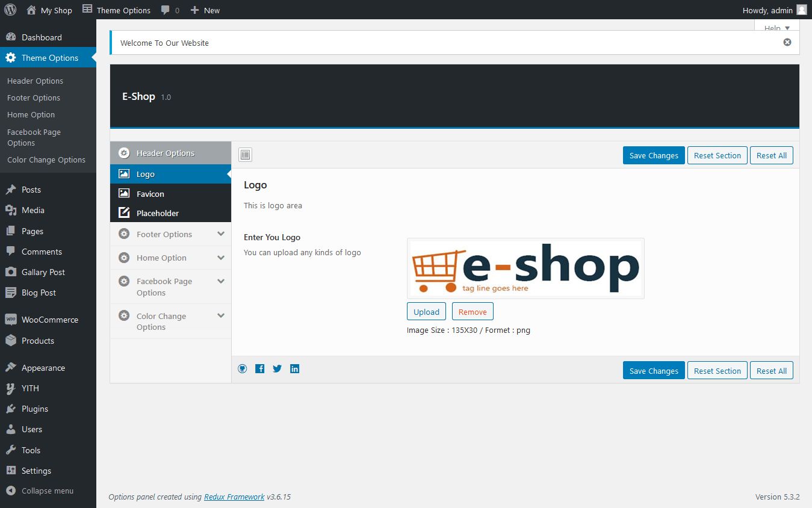Click bottom Reset Section button
The height and width of the screenshot is (508, 812).
click(717, 371)
